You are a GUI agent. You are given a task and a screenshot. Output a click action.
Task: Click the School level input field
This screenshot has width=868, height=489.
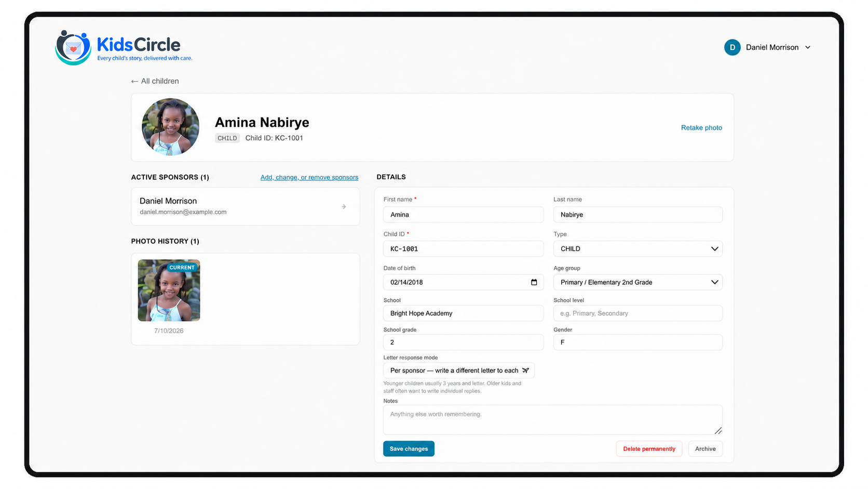638,313
